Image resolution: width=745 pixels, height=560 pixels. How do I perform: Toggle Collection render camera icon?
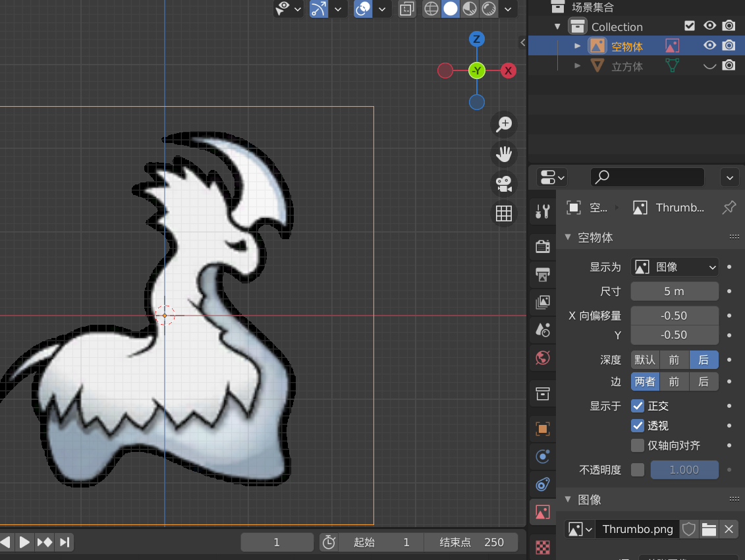click(729, 26)
